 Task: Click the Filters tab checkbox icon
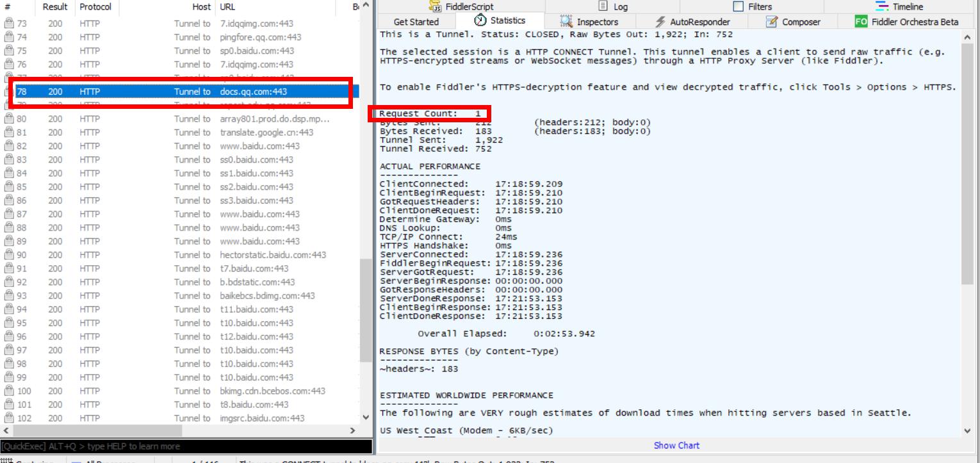pyautogui.click(x=738, y=7)
